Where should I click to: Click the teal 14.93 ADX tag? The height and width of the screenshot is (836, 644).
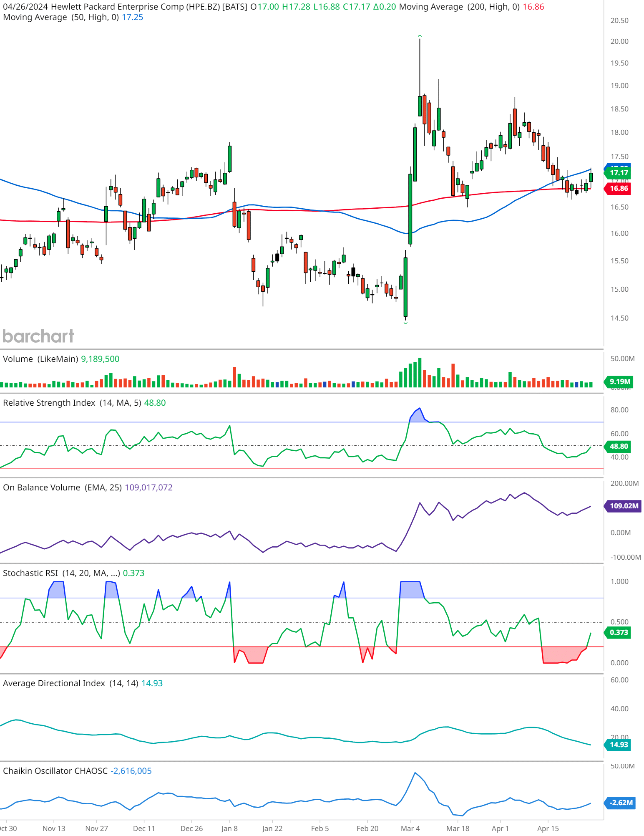point(619,745)
